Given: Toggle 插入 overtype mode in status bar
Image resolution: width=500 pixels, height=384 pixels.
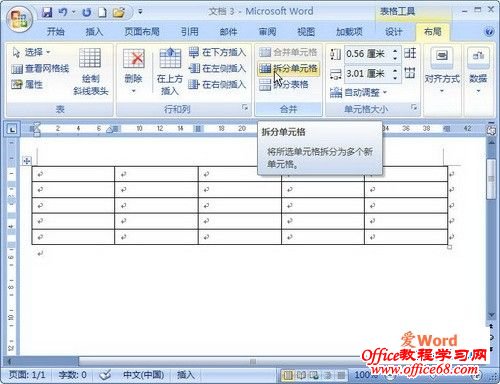Looking at the screenshot, I should pyautogui.click(x=185, y=375).
